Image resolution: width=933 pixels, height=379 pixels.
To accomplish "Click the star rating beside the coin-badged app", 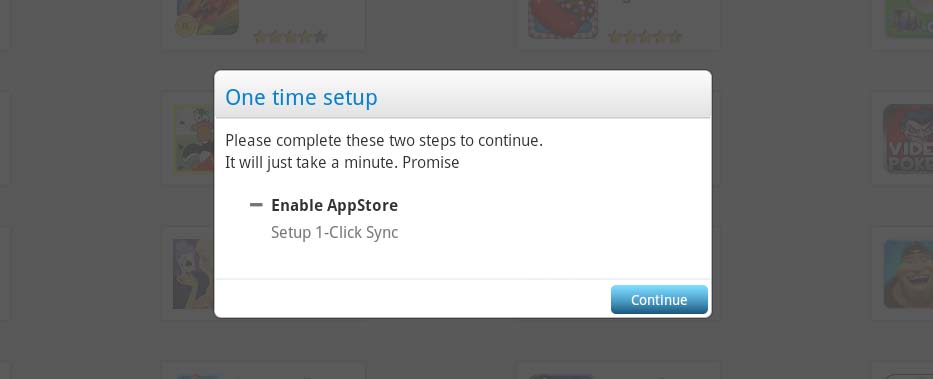I will coord(290,37).
